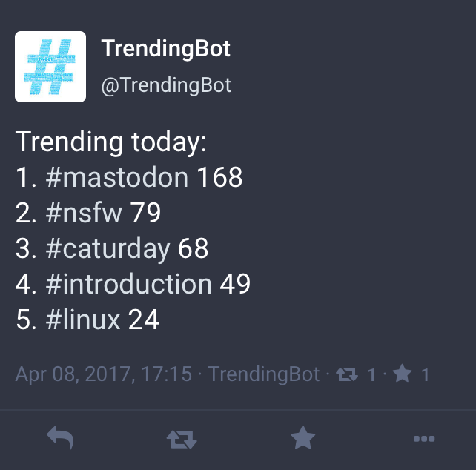The width and height of the screenshot is (476, 470).
Task: Open the #linux hashtag
Action: 83,320
